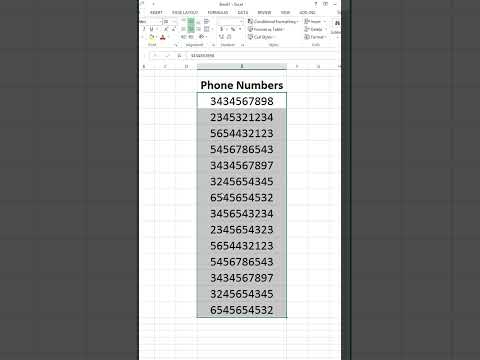Open Conditional Formatting menu
Image resolution: width=480 pixels, height=360 pixels.
[x=273, y=21]
